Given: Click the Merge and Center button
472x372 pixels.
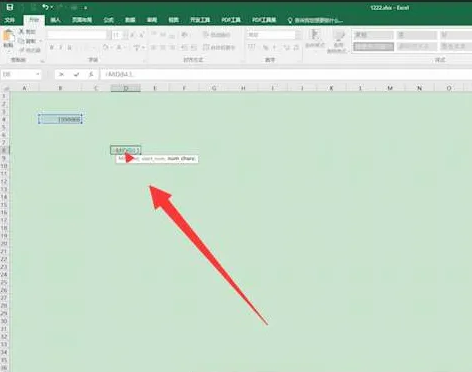Looking at the screenshot, I should tap(219, 48).
